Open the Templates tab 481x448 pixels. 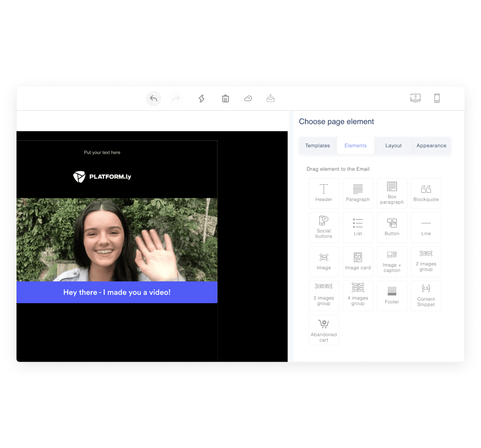[x=317, y=145]
